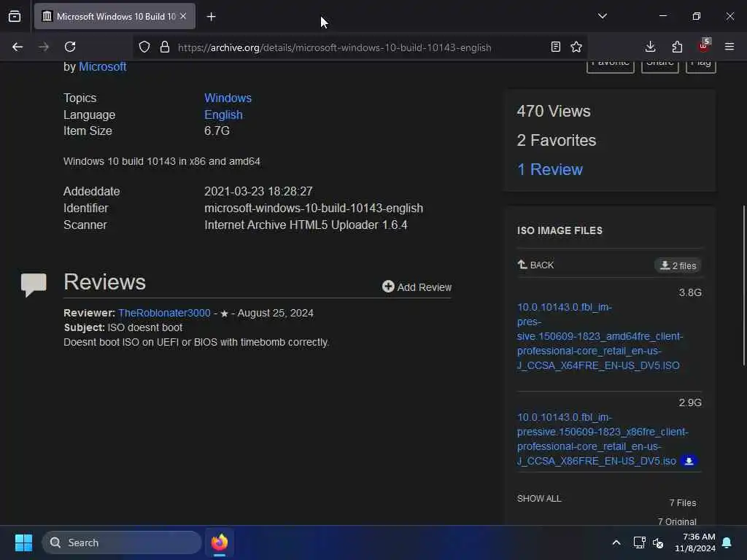
Task: Click BACK in ISO image files
Action: click(x=535, y=265)
